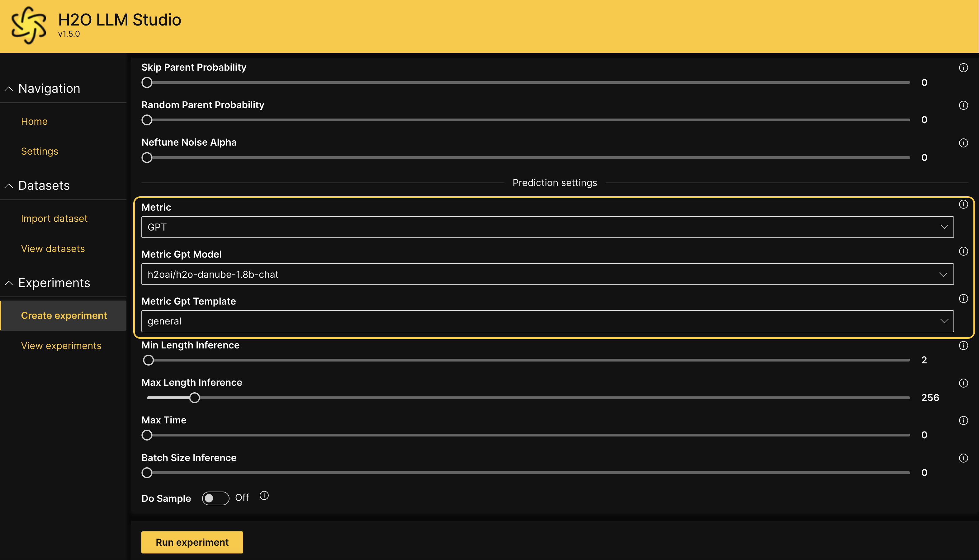979x560 pixels.
Task: Open info icon for Neftune Noise Alpha
Action: 963,143
